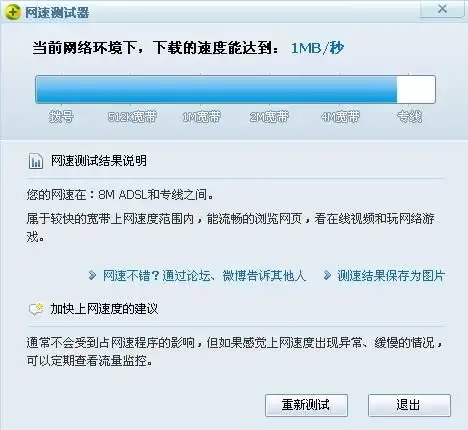Screen dimensions: 468x430
Task: Click the 4M宽带 scale label
Action: coord(340,117)
